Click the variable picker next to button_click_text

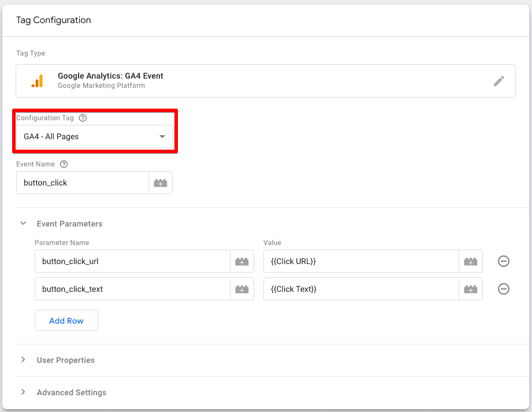click(242, 289)
